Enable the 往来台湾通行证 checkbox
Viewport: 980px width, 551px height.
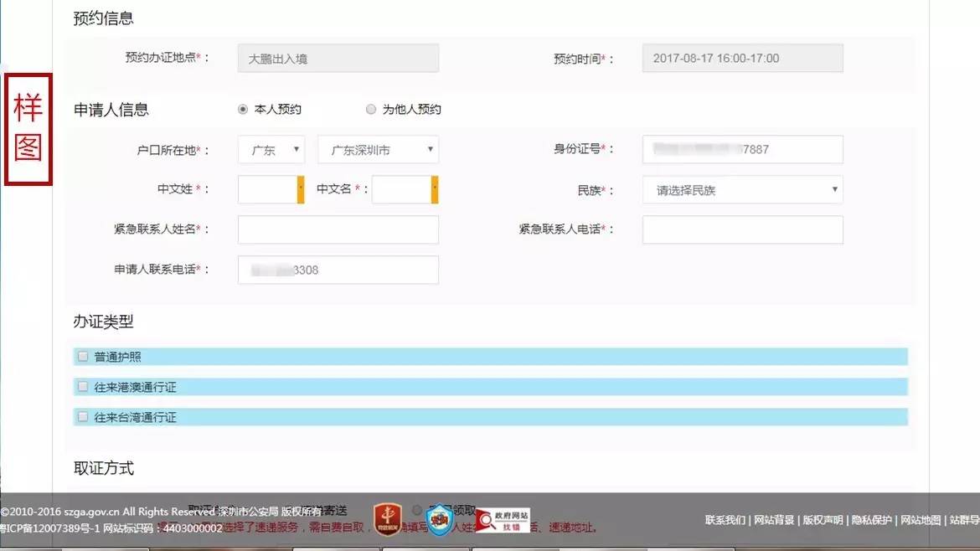pos(83,417)
